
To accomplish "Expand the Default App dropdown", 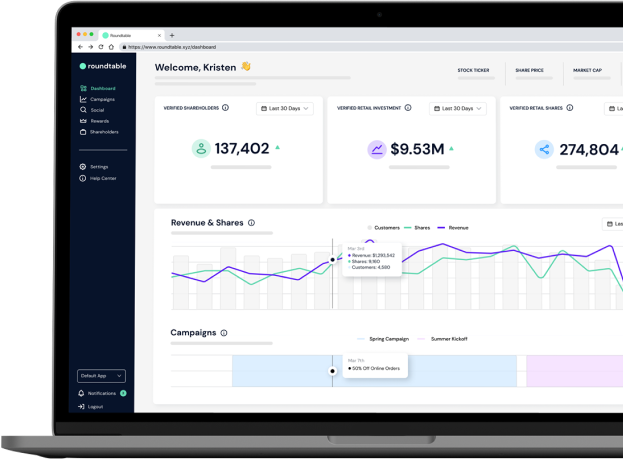I will click(101, 376).
